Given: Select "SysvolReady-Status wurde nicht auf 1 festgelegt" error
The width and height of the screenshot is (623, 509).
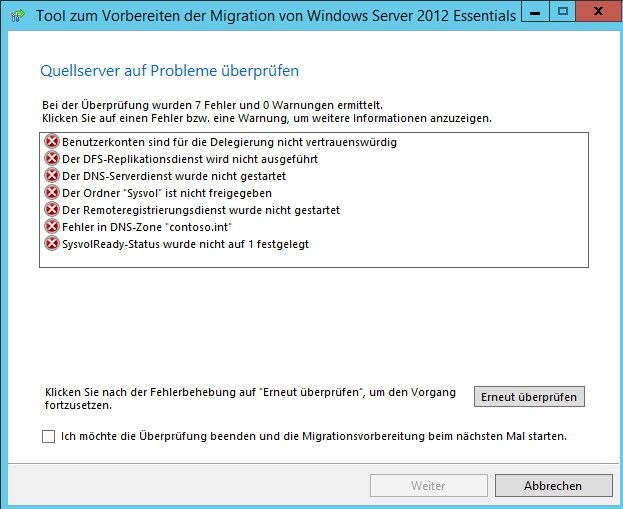Looking at the screenshot, I should (x=185, y=244).
